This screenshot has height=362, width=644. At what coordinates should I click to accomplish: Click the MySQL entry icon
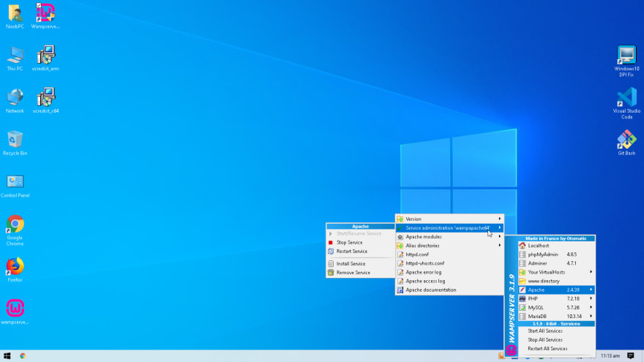click(x=522, y=307)
